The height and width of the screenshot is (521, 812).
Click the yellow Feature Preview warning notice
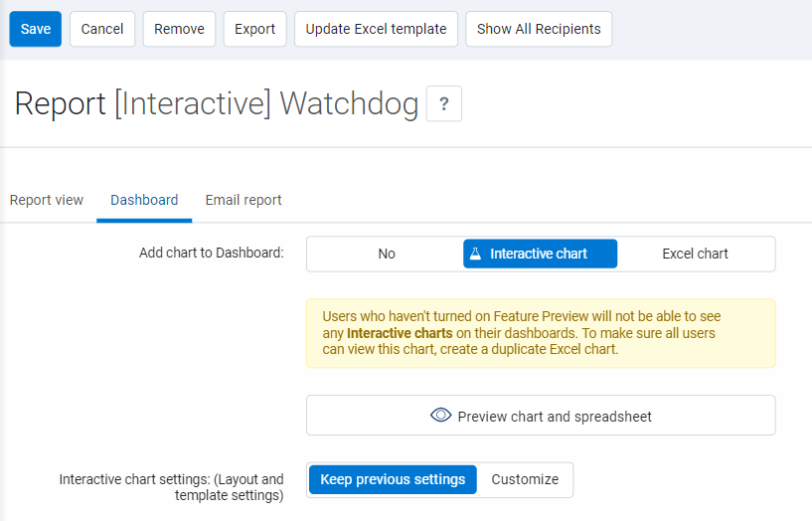(x=541, y=333)
